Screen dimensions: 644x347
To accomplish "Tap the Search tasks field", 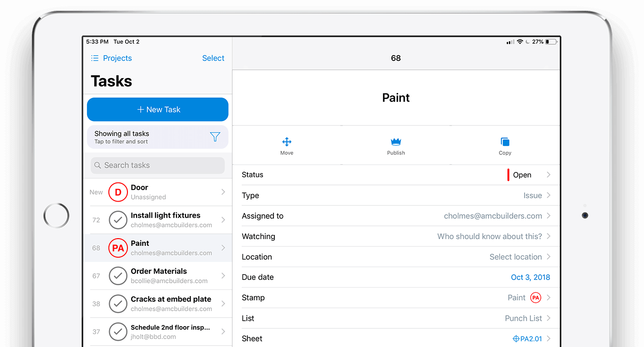I will 157,165.
